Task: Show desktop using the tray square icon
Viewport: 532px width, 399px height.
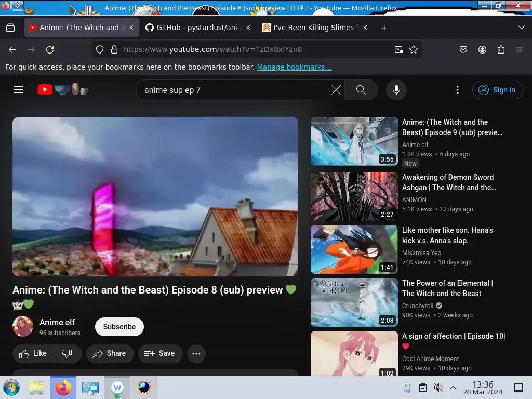Action: (x=518, y=388)
